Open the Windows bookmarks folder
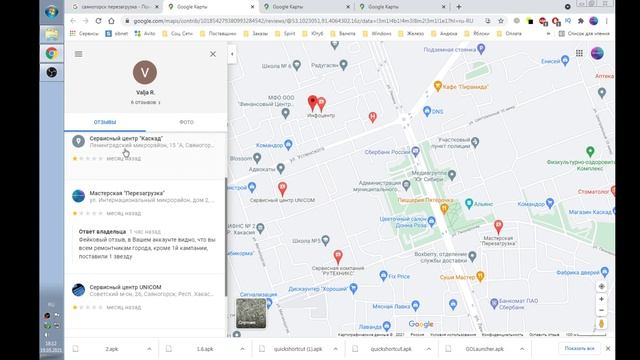 coord(377,33)
